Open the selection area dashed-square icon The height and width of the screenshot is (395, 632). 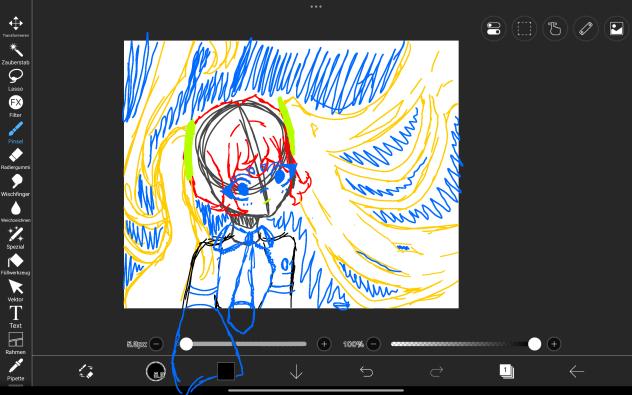click(x=524, y=29)
